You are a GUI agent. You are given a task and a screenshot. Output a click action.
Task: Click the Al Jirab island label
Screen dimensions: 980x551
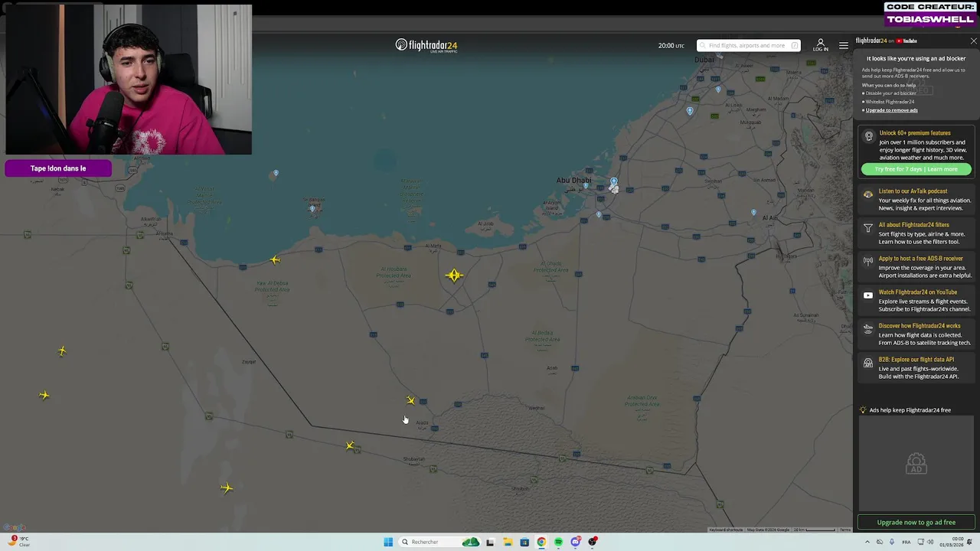[485, 224]
